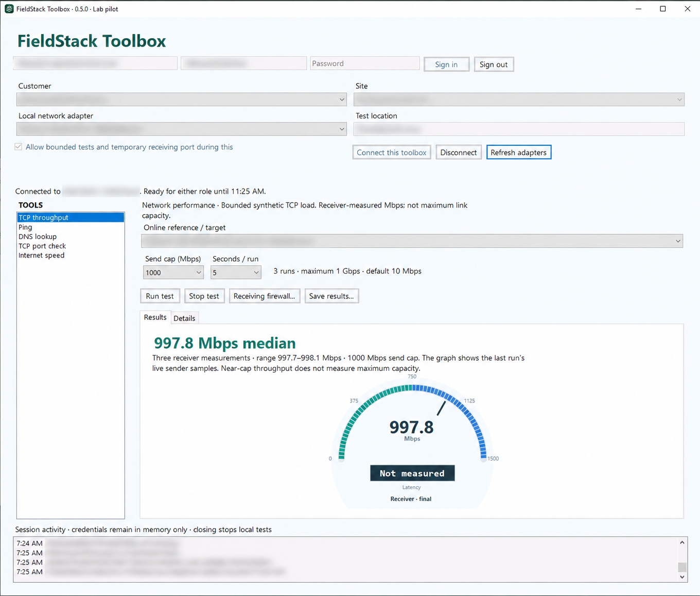This screenshot has width=700, height=596.
Task: Minimize the FieldStack Toolbox window
Action: (638, 9)
